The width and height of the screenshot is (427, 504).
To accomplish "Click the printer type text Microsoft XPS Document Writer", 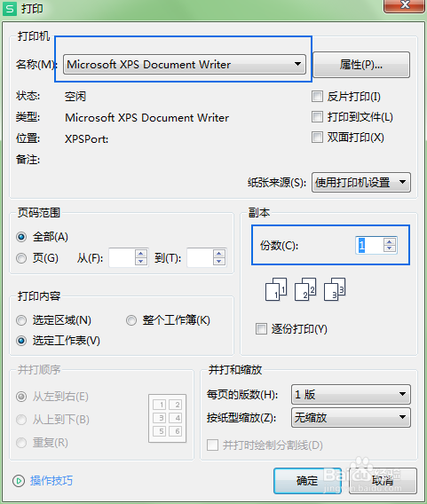I will tap(147, 118).
